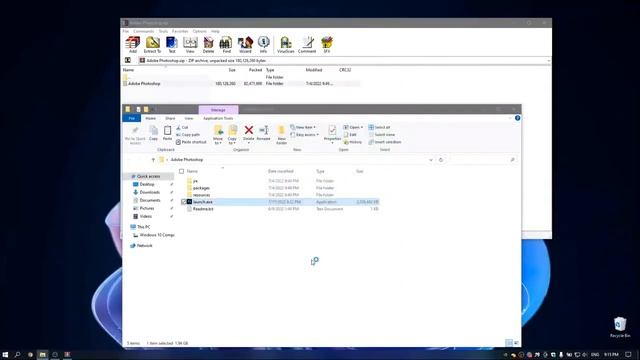Click the Paste icon in Explorer ribbon
The height and width of the screenshot is (360, 640).
tap(167, 133)
